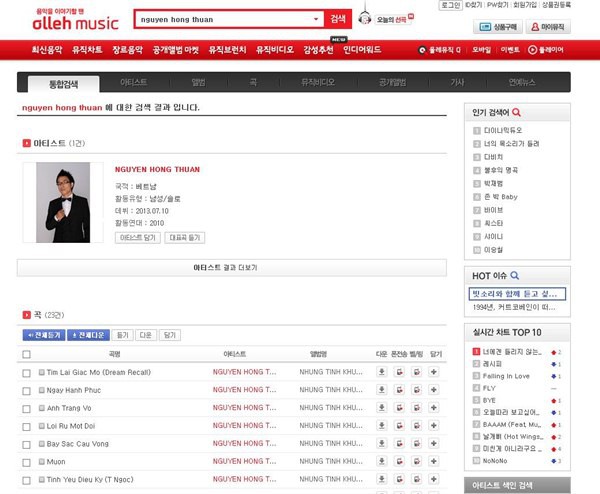Open BAAAM in the real-time chart
The width and height of the screenshot is (600, 494).
pos(512,425)
